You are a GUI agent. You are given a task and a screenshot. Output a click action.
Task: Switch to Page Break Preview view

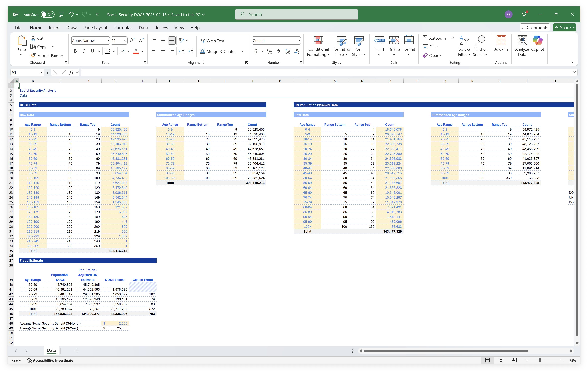click(x=514, y=360)
